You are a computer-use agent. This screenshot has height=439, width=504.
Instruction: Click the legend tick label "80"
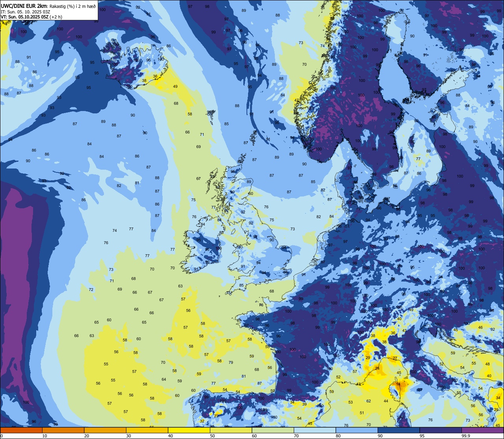338,436
